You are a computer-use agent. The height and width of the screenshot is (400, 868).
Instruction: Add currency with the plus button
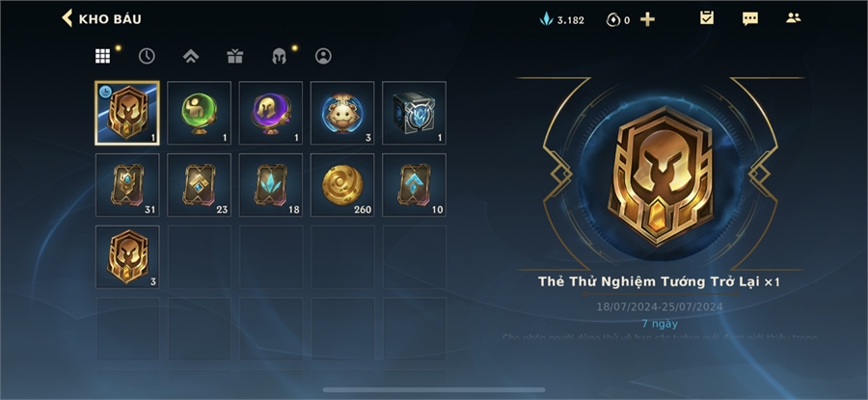pos(648,19)
